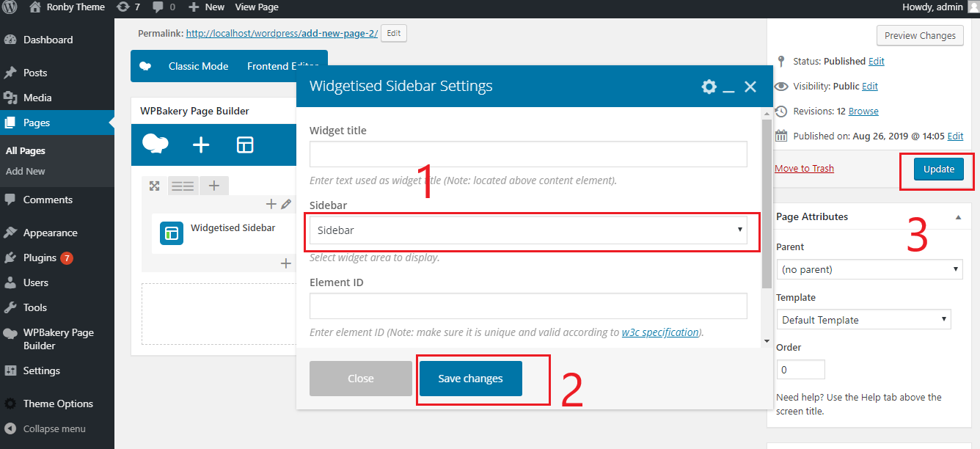This screenshot has width=980, height=449.
Task: Open Plugins in the admin sidebar
Action: pos(40,258)
